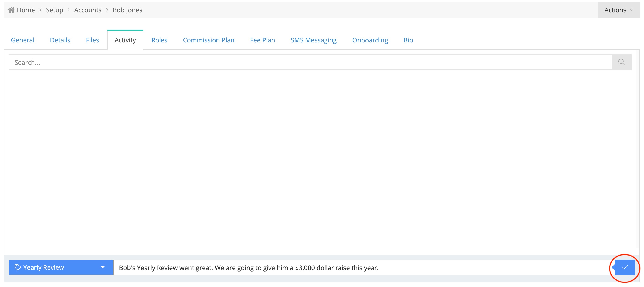Go to the Files tab
644x287 pixels.
(x=92, y=40)
